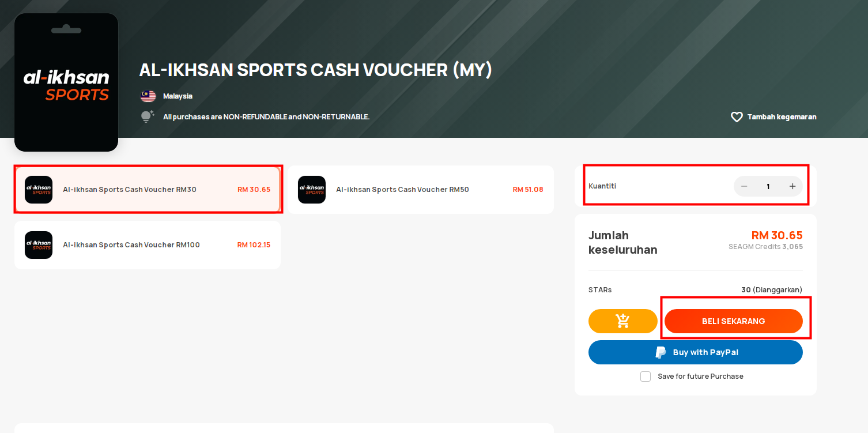Click the large al-ikhsan Sports card image
The image size is (868, 433).
coord(66,82)
